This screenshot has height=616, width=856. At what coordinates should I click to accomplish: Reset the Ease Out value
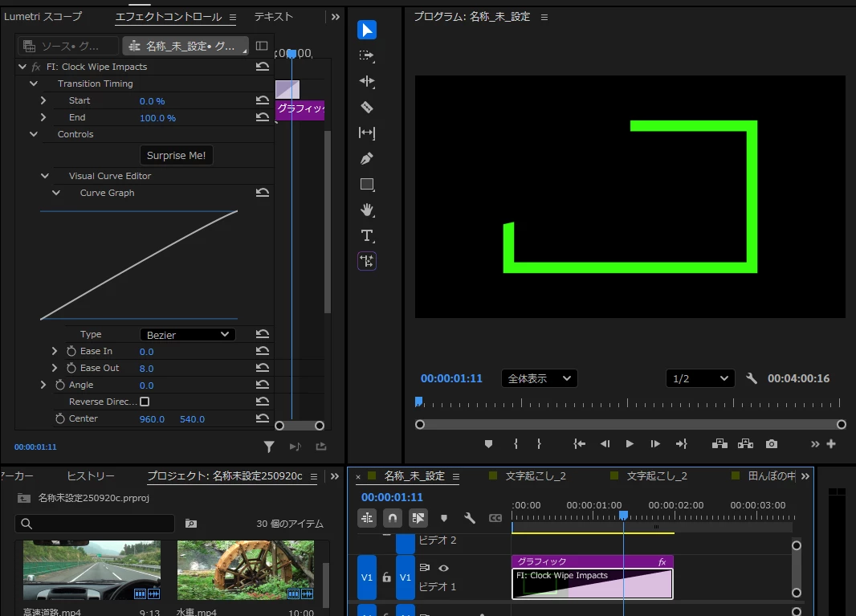pyautogui.click(x=263, y=368)
